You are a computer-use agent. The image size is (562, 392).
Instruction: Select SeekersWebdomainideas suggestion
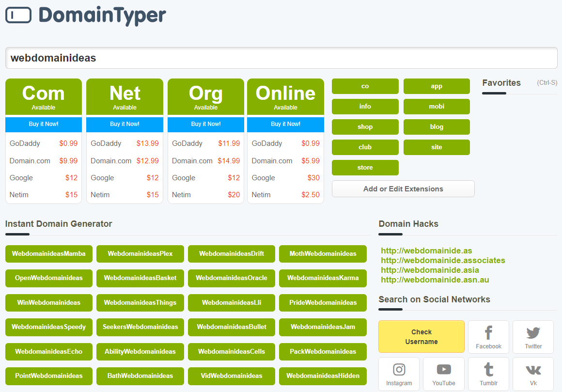(x=140, y=327)
